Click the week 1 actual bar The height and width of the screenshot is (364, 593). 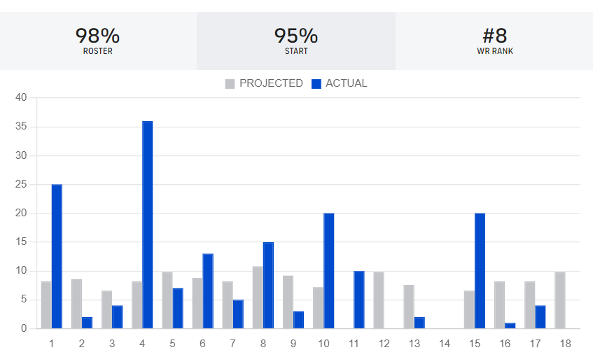tap(57, 256)
